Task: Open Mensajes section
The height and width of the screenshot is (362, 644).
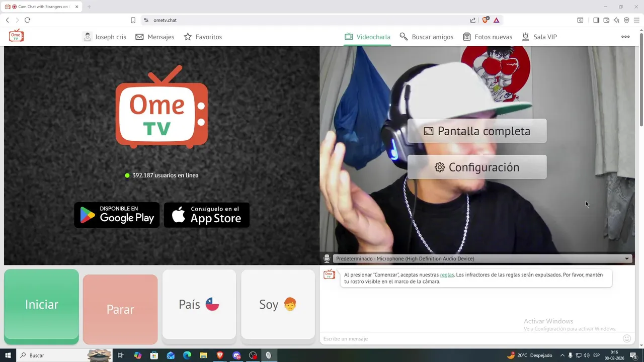Action: 155,37
